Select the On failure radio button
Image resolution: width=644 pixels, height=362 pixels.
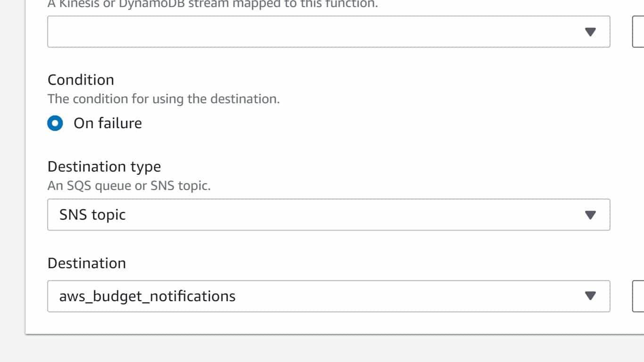click(x=55, y=123)
